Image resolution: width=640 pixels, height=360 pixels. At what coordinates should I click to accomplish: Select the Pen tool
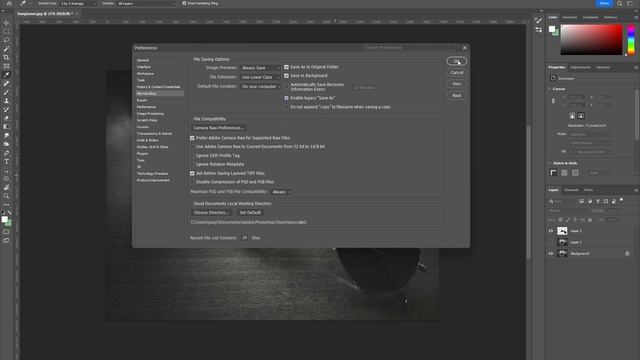pos(6,153)
